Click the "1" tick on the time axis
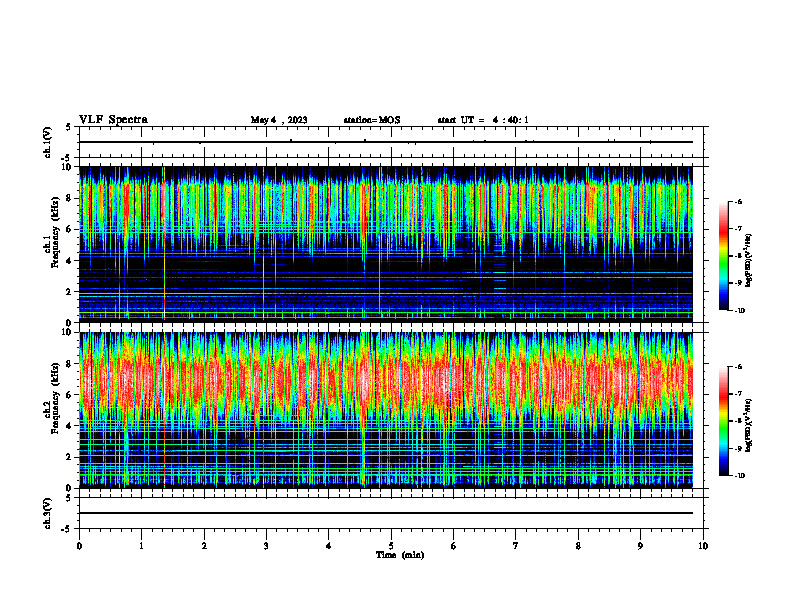This screenshot has width=792, height=612. [142, 546]
